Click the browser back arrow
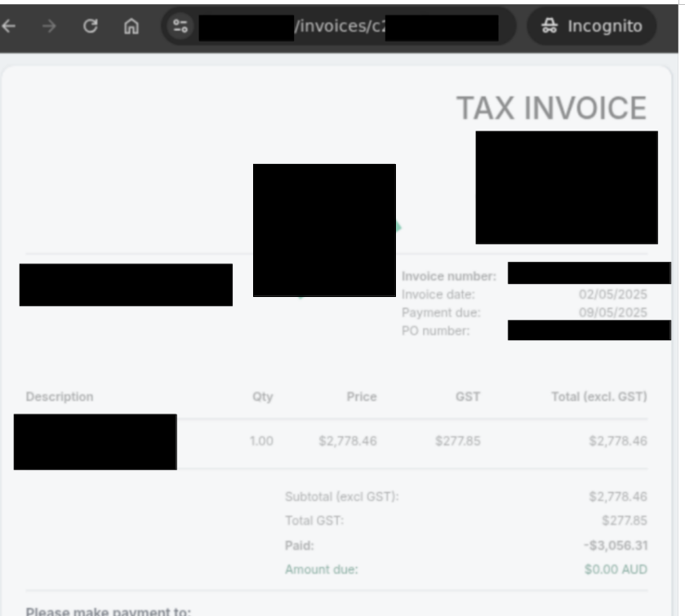Image resolution: width=685 pixels, height=616 pixels. pos(8,26)
